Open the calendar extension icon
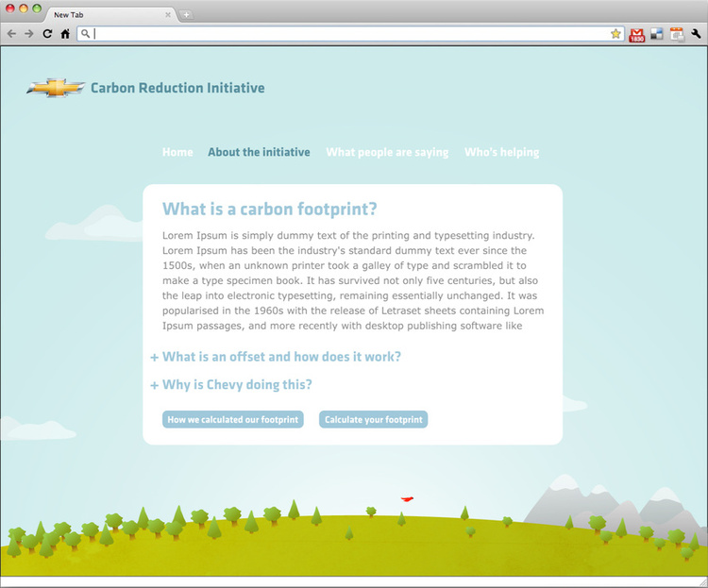 coord(677,34)
